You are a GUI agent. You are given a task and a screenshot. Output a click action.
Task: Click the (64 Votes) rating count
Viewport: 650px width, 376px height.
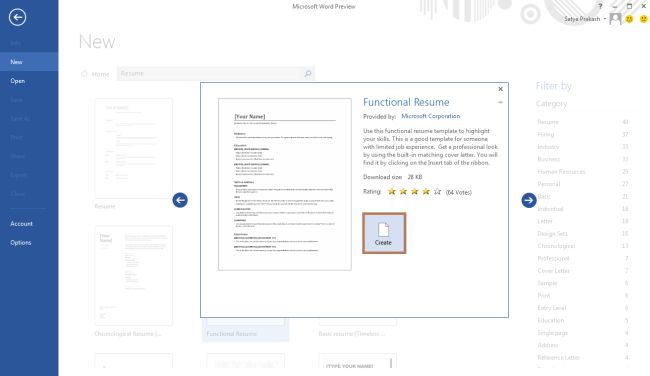click(x=458, y=192)
